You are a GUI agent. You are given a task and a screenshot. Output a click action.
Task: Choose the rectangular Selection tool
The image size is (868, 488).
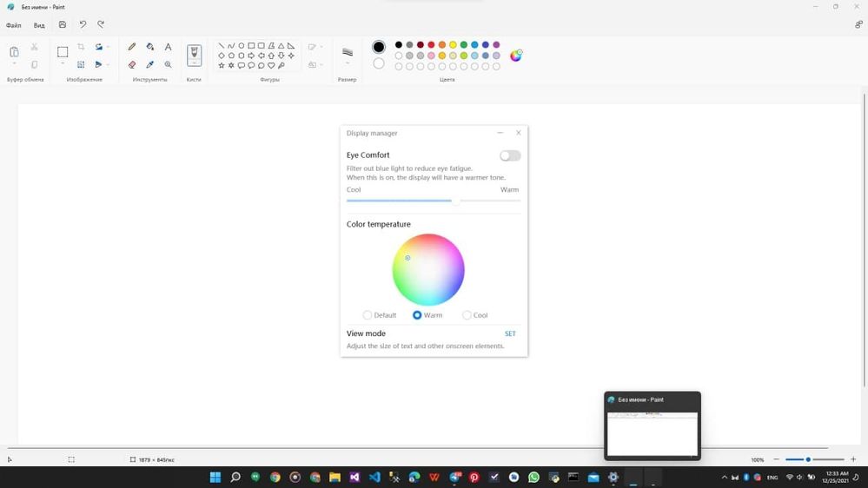click(x=63, y=52)
